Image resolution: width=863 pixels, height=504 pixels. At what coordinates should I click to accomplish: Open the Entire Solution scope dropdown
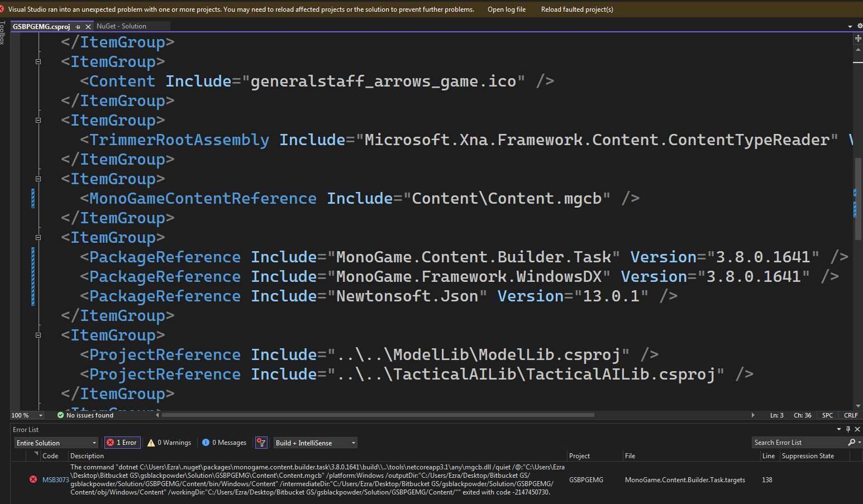[56, 443]
